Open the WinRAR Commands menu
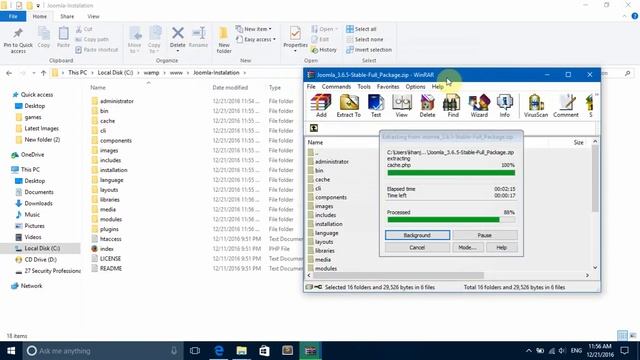The height and width of the screenshot is (360, 640). click(336, 87)
